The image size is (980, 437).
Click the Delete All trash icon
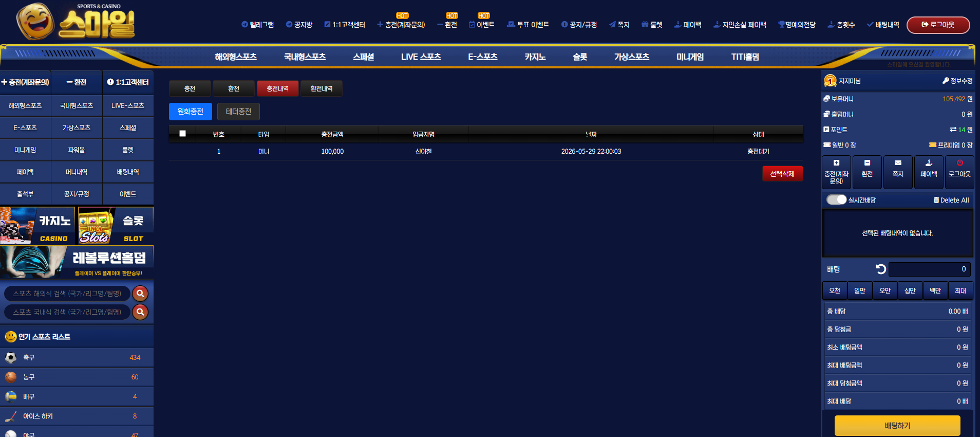click(x=936, y=200)
